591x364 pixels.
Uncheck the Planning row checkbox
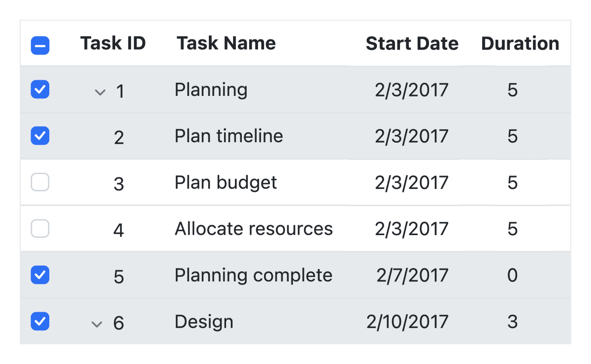pos(40,90)
